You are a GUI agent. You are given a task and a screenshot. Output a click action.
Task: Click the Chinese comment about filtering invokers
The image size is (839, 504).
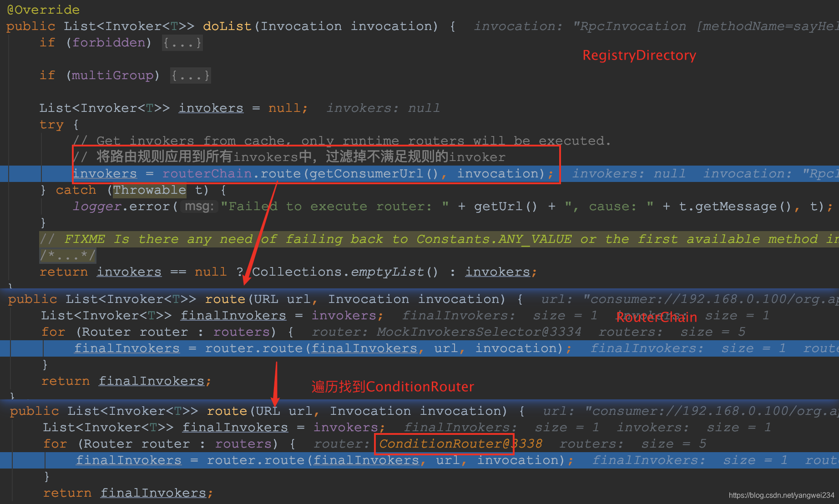[x=289, y=157]
